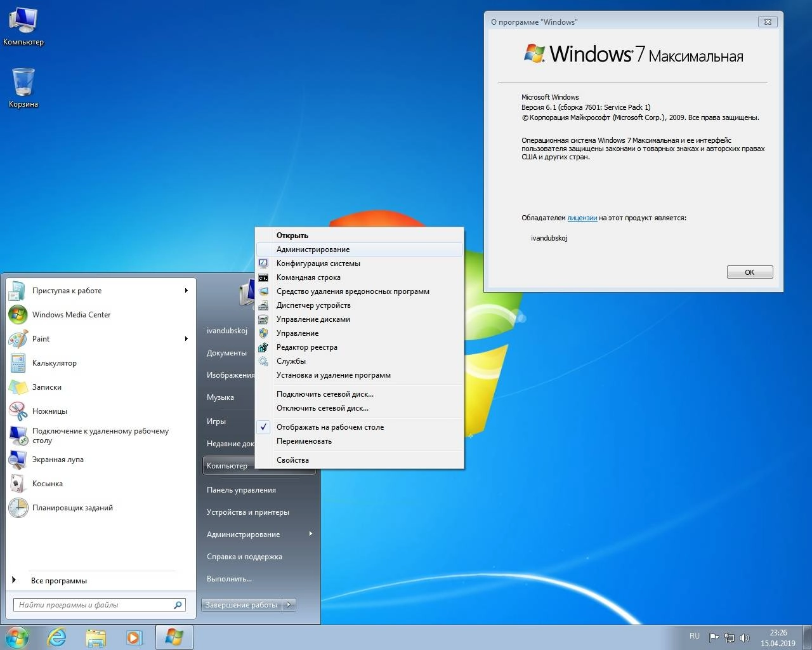Image resolution: width=812 pixels, height=650 pixels.
Task: Click the Редактор реестра icon
Action: [263, 347]
